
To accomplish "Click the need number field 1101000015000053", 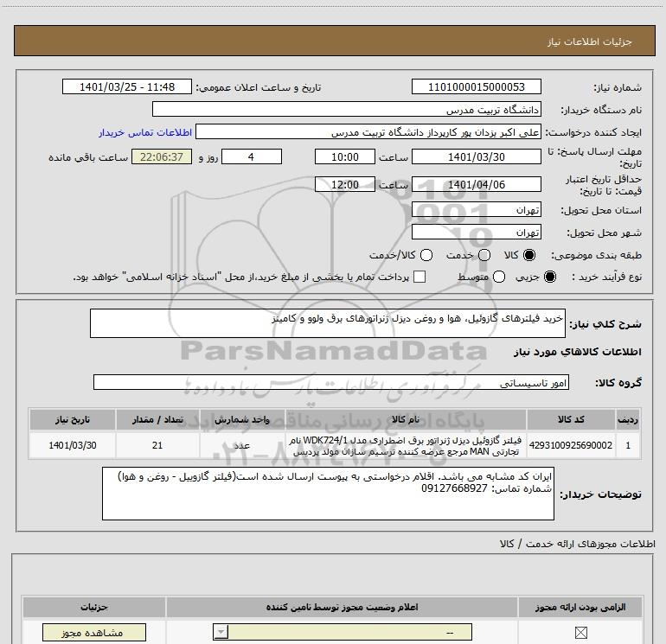I will 476,86.
